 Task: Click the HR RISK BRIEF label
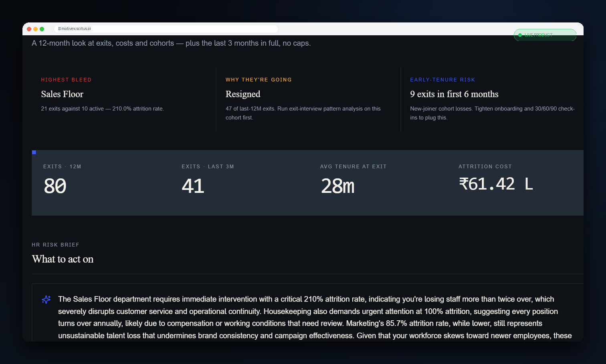pyautogui.click(x=55, y=245)
